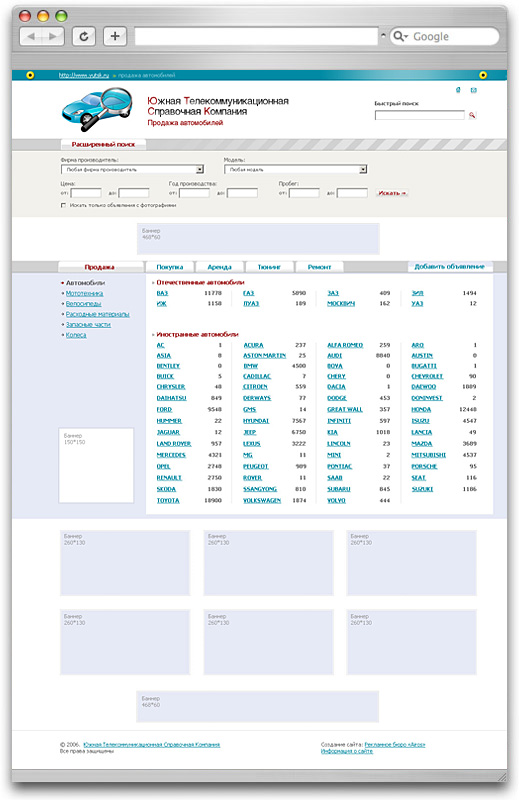Open the MITSUBISHI brand link
519x800 pixels.
pyautogui.click(x=429, y=455)
